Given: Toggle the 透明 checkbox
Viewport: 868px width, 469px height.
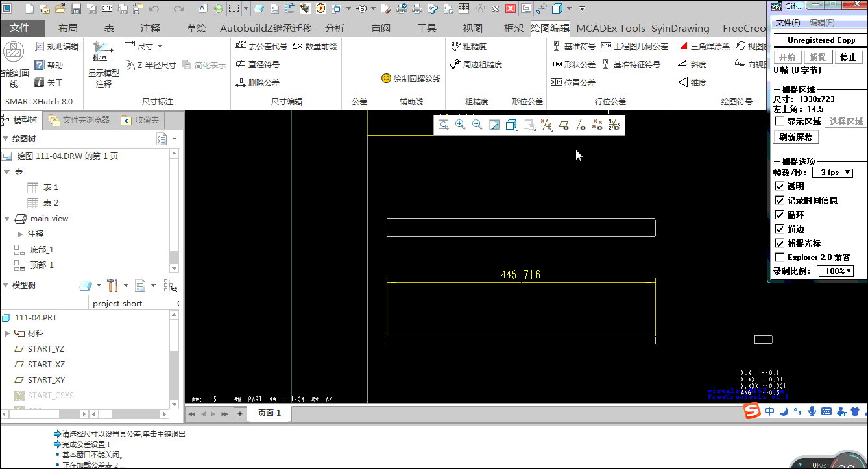Looking at the screenshot, I should [779, 186].
